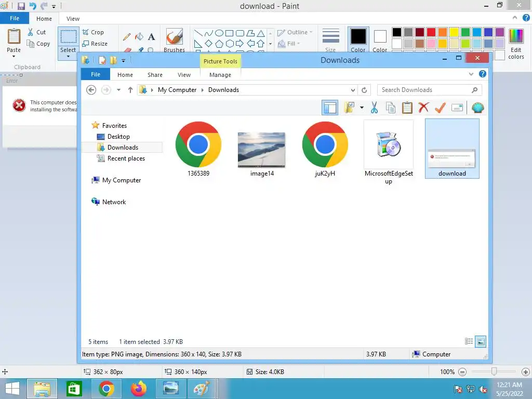The width and height of the screenshot is (532, 399).
Task: Click the Rename icon in Downloads toolbar
Action: click(x=457, y=108)
